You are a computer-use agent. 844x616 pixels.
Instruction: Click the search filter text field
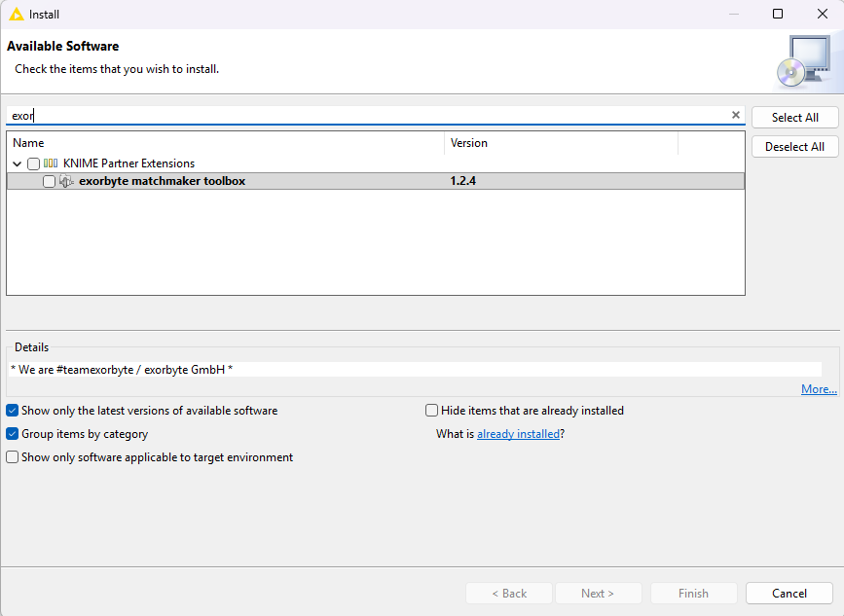tap(370, 115)
